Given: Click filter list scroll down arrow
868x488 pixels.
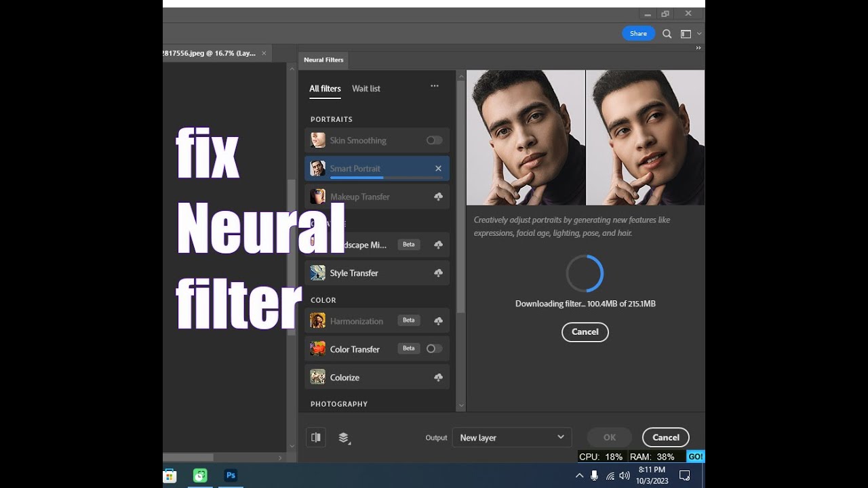Looking at the screenshot, I should tap(461, 406).
